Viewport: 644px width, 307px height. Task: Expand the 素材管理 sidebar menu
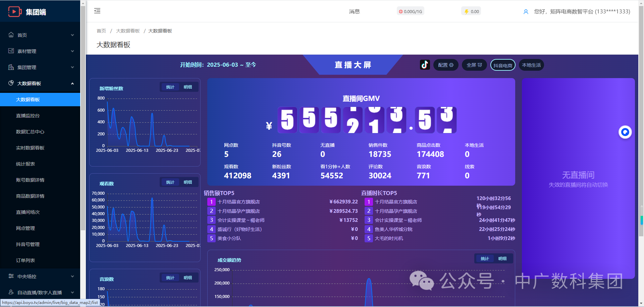tap(40, 51)
